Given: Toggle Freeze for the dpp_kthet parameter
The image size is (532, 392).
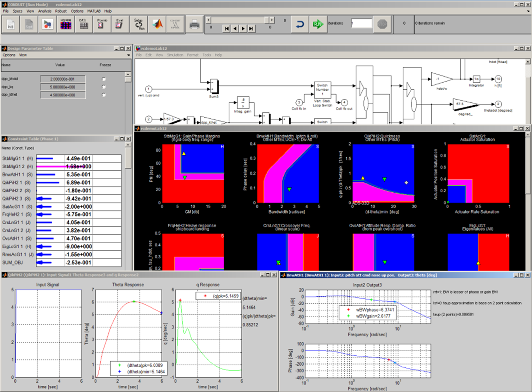Looking at the screenshot, I should (x=104, y=95).
